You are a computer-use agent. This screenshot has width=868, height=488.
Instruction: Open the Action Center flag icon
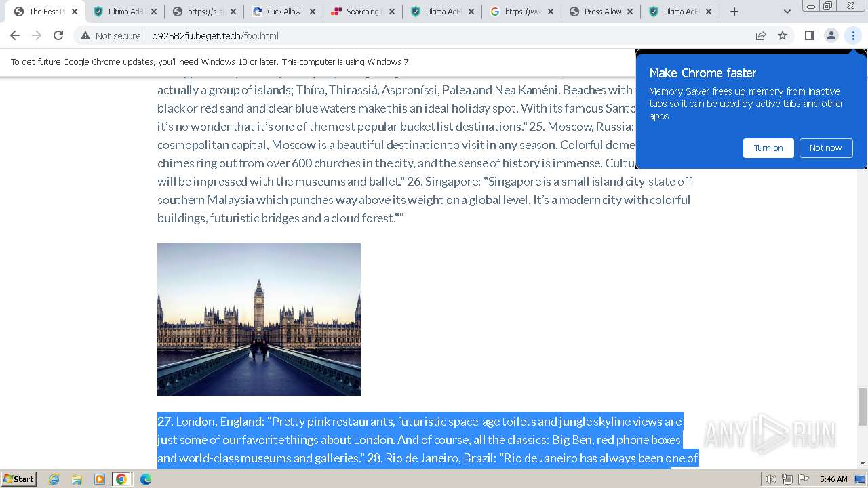803,479
